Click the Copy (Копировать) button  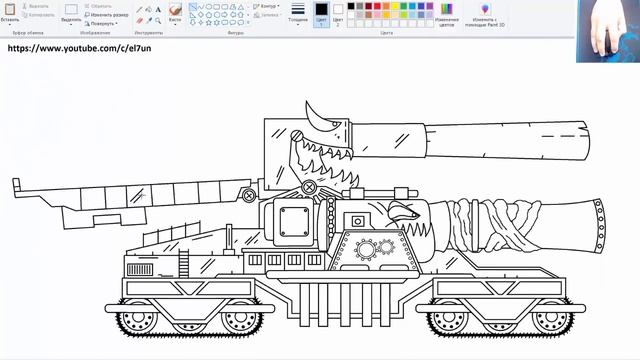[38, 15]
